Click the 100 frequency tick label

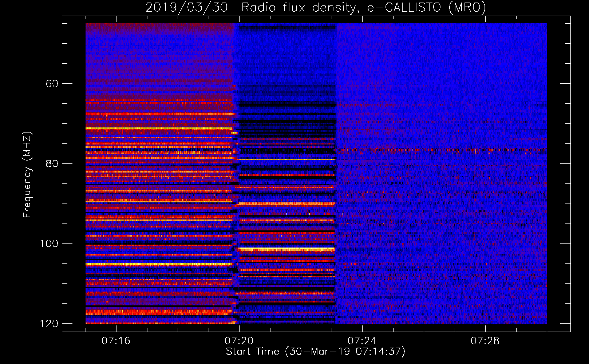[49, 244]
